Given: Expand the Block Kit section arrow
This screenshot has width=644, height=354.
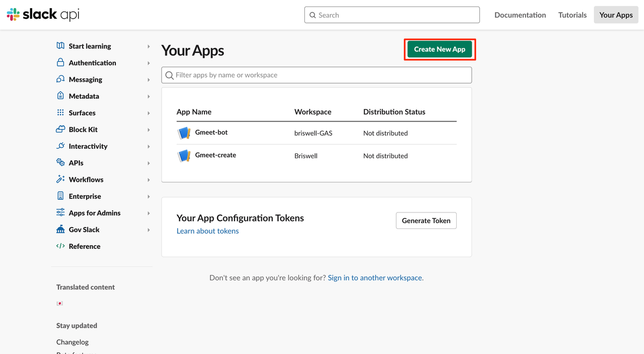Looking at the screenshot, I should 149,130.
